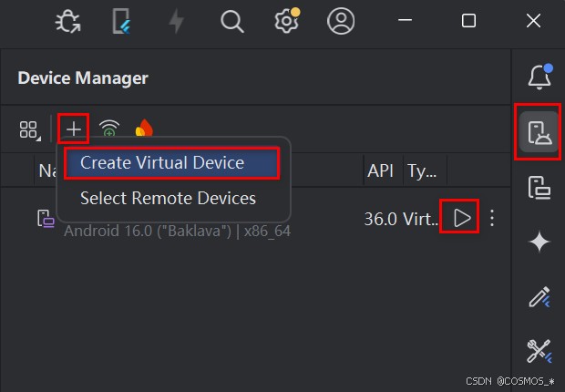Screen dimensions: 565x392
Task: Open the settings gear icon
Action: (287, 22)
